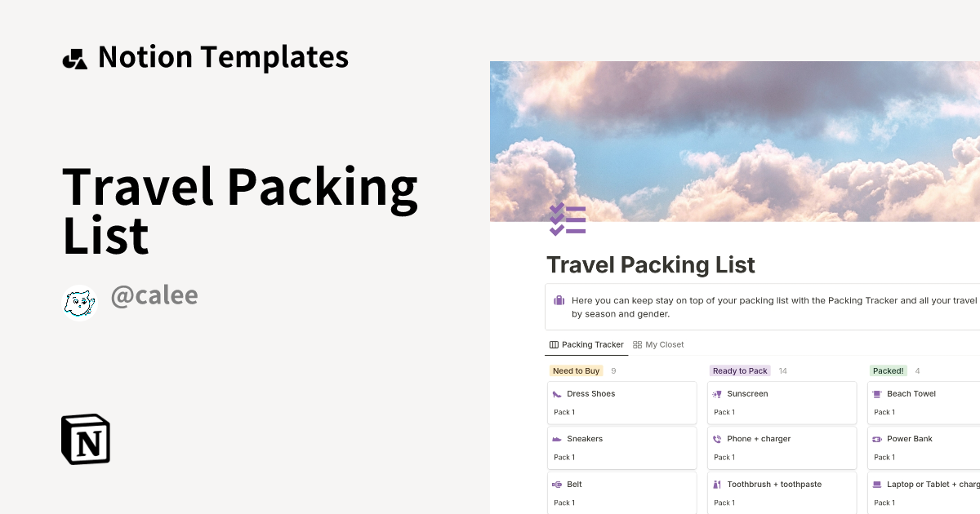Click the briefcase icon in the callout
The width and height of the screenshot is (980, 514).
point(560,299)
